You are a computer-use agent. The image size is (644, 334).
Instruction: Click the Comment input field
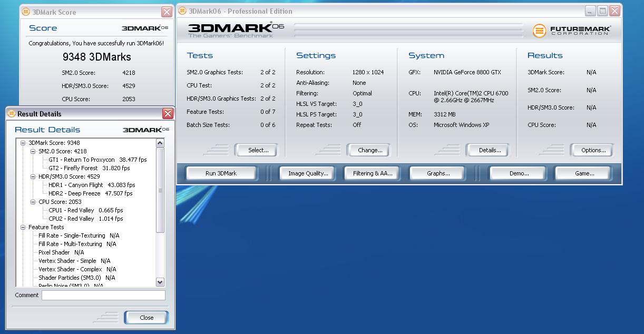tap(103, 296)
